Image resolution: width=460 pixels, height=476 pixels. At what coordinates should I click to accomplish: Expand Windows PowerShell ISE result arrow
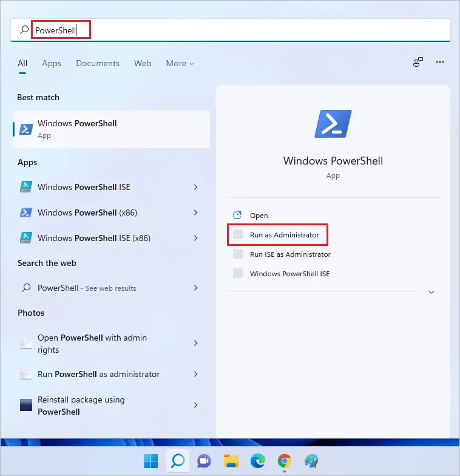195,187
